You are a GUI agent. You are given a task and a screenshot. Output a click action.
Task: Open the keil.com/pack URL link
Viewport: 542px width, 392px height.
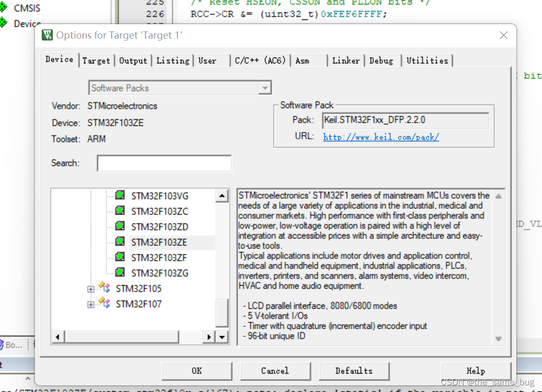pyautogui.click(x=381, y=137)
